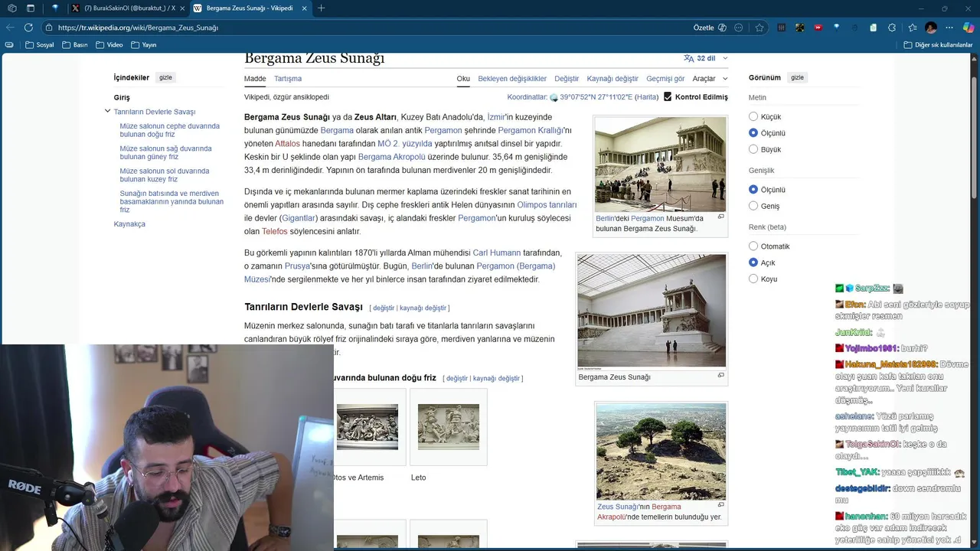Hide the İçindekiler contents panel
This screenshot has width=980, height=551.
click(165, 77)
